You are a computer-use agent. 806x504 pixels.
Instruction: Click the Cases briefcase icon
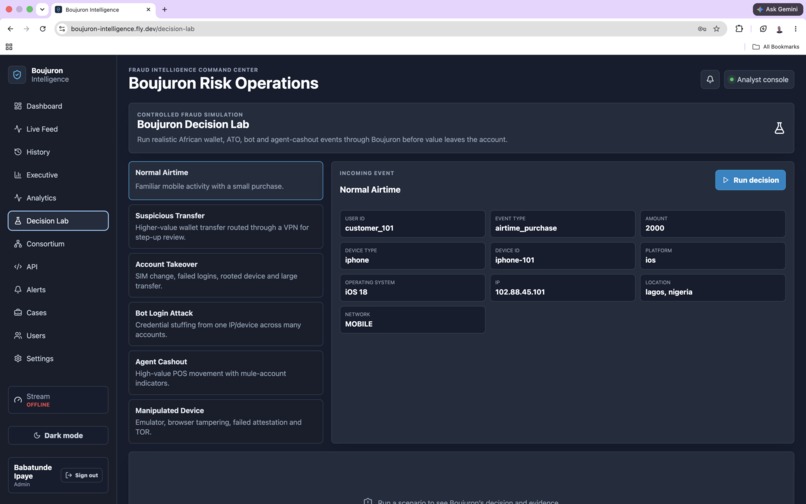pyautogui.click(x=18, y=313)
